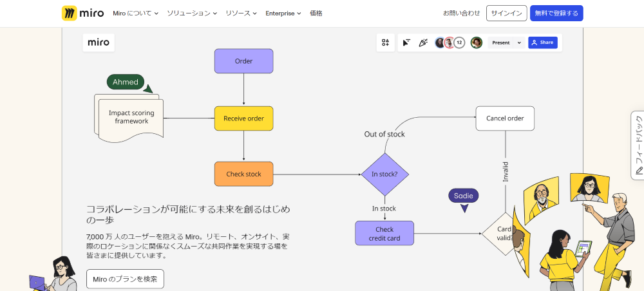Select the In stock? diamond
This screenshot has height=291, width=644.
coord(385,174)
